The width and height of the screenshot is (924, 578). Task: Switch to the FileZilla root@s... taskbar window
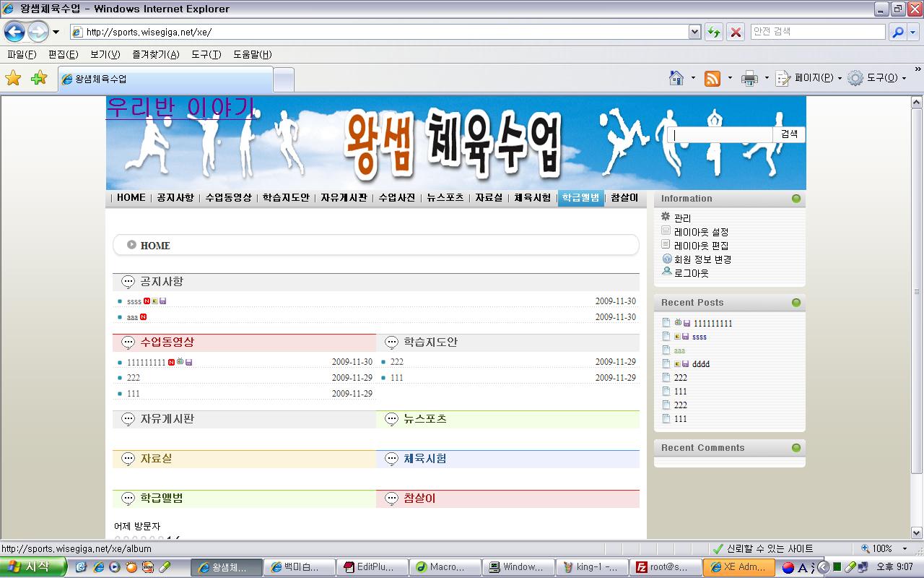(x=665, y=567)
